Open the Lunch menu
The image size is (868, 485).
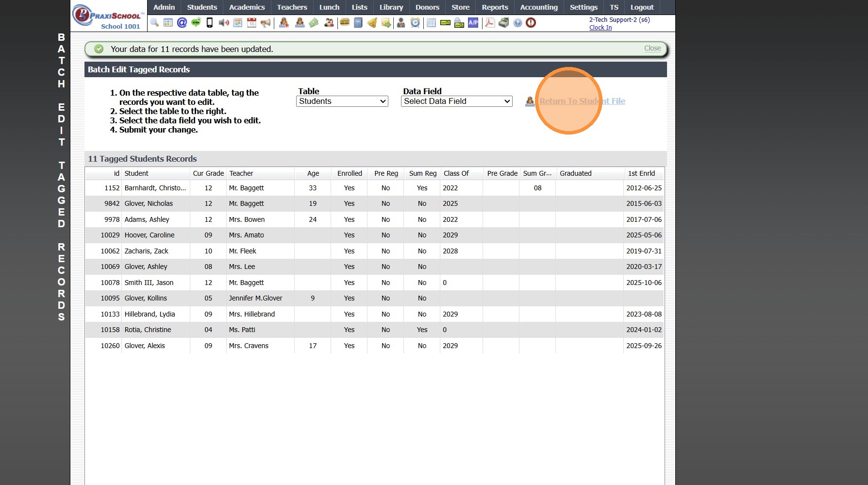pyautogui.click(x=330, y=7)
